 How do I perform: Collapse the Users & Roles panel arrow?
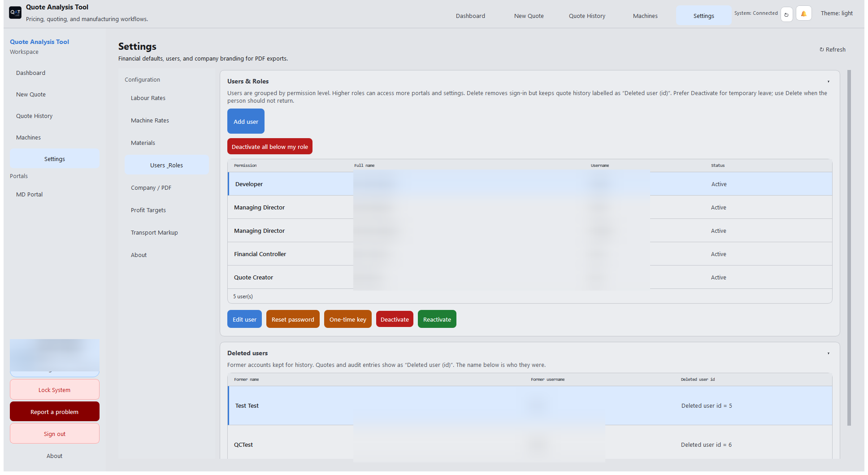coord(828,82)
